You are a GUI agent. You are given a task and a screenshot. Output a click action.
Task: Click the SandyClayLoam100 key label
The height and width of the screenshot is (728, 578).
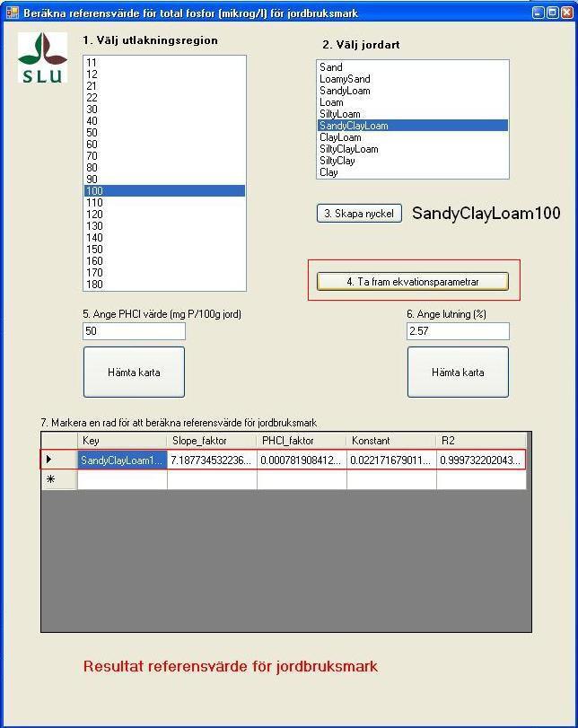click(486, 213)
